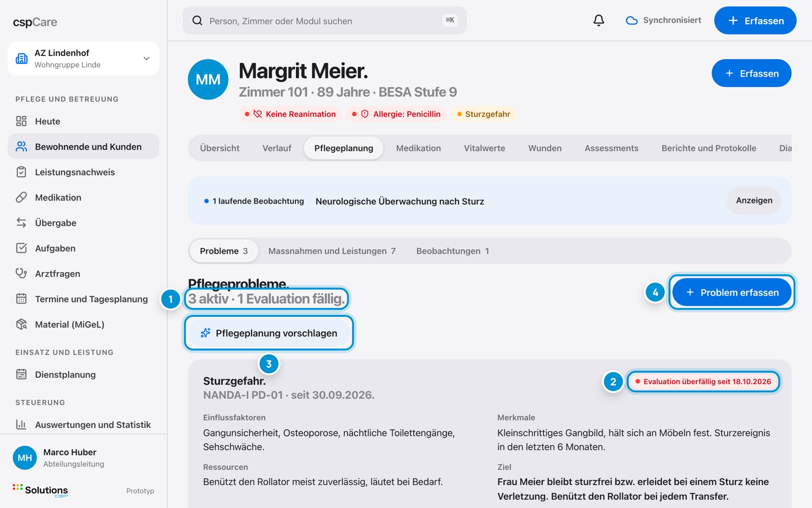The image size is (812, 508).
Task: Click the Termine und Tagesplanung calendar icon
Action: coord(21,299)
